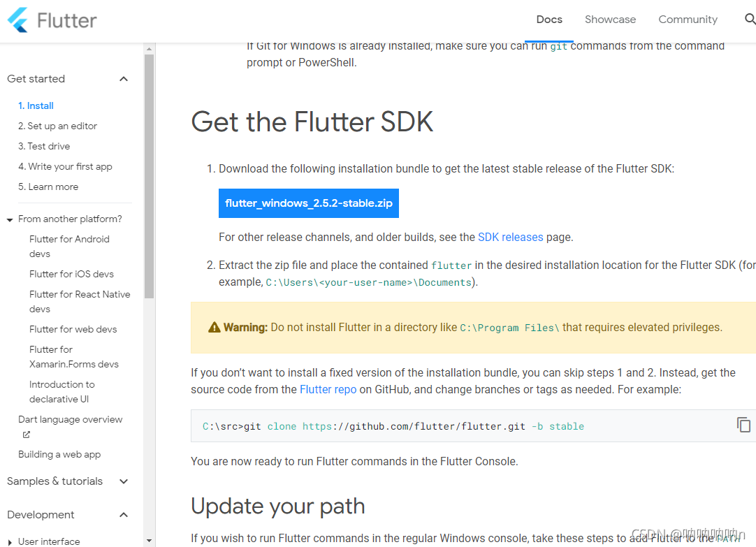Collapse the Get started section chevron
The image size is (756, 547).
click(x=124, y=78)
